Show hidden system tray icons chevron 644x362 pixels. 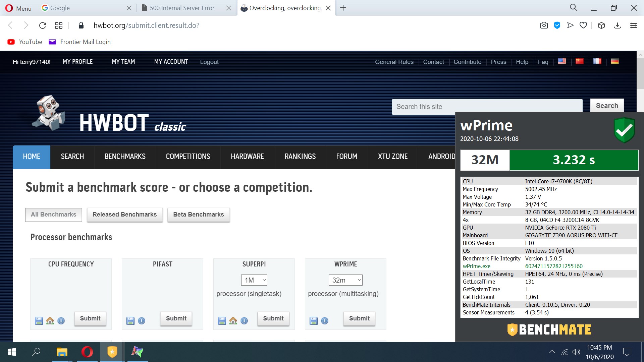pos(552,352)
